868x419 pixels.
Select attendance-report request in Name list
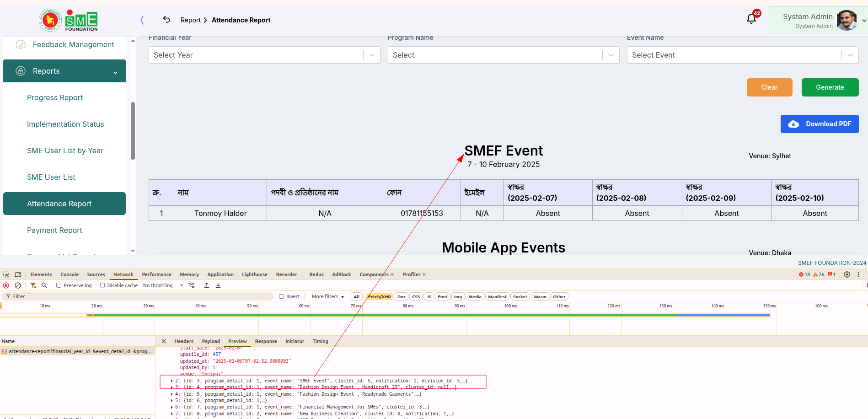coord(78,351)
